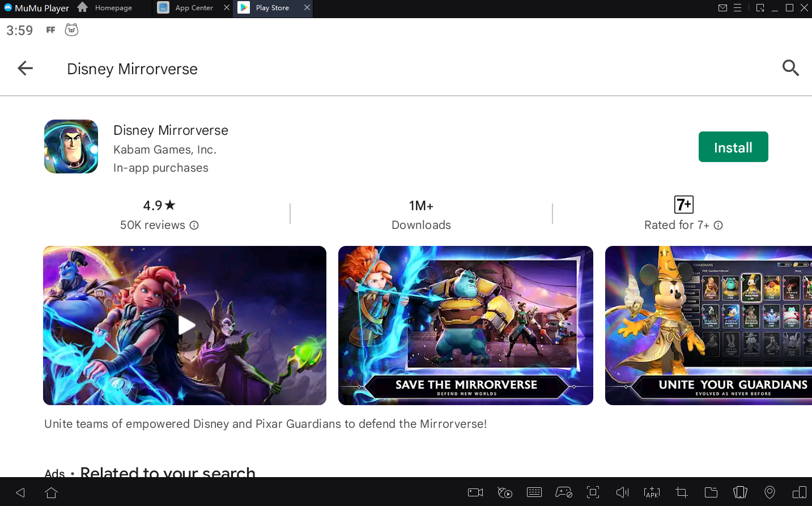812x506 pixels.
Task: Open the Save the Mirrorverse screenshot
Action: point(465,325)
